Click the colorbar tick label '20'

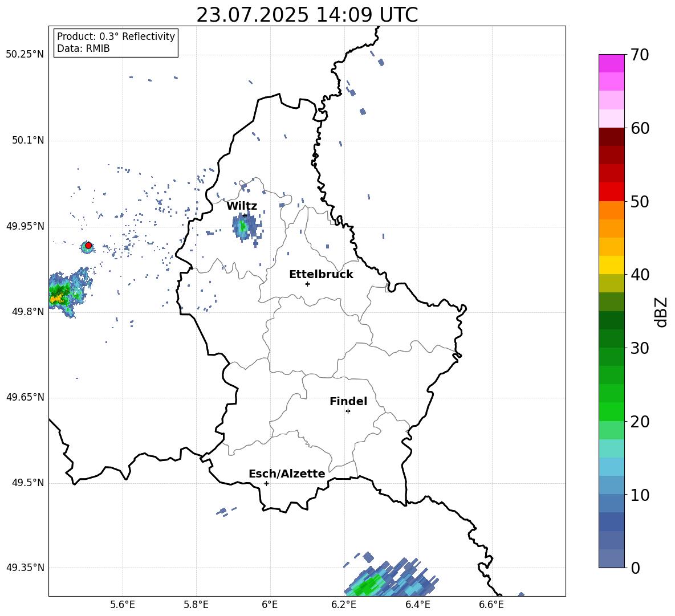(640, 422)
